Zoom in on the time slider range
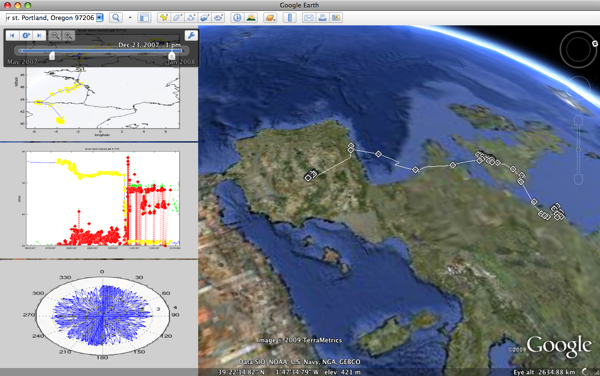Screen dimensions: 600x376 tap(68, 36)
